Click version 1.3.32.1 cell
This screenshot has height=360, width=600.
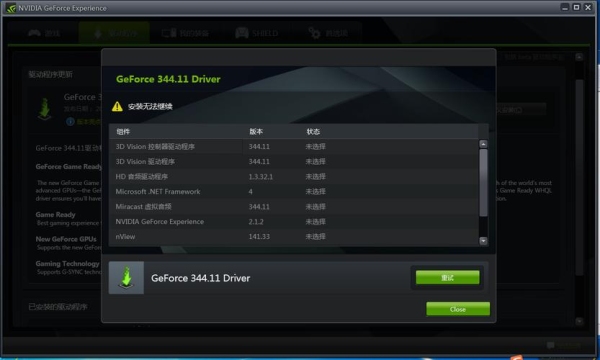click(261, 177)
